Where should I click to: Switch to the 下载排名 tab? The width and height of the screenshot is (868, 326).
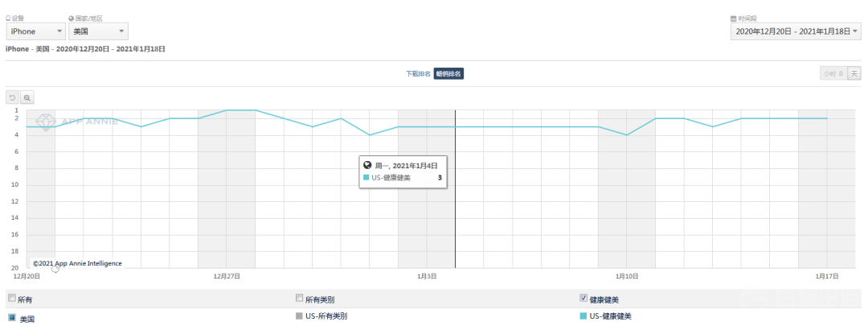[418, 74]
